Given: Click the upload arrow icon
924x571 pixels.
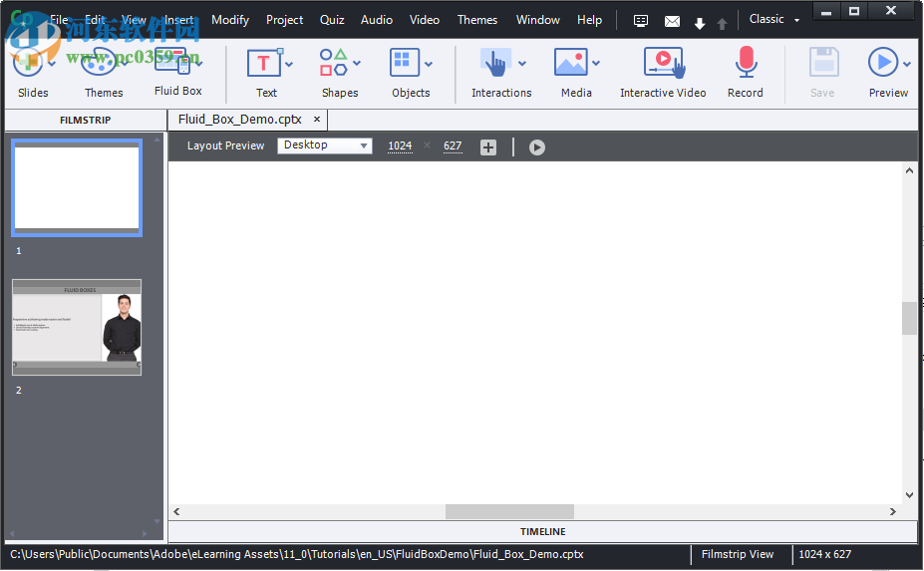Looking at the screenshot, I should tap(722, 23).
